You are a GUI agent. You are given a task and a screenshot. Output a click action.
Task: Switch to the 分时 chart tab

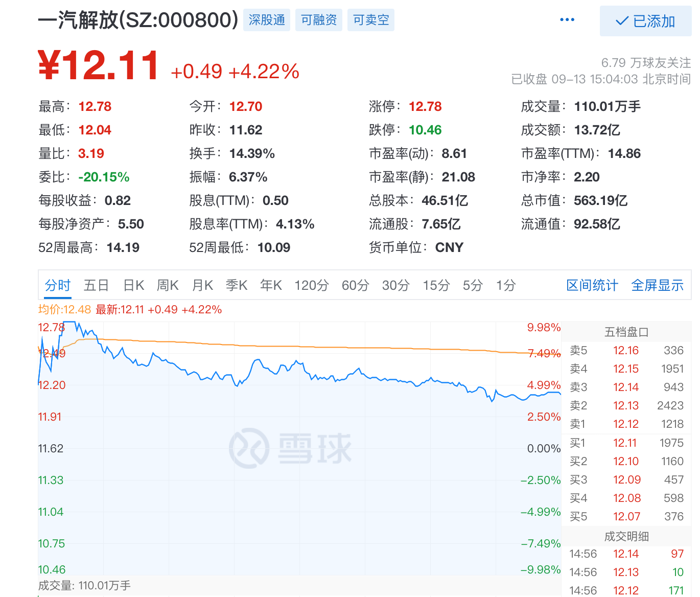(57, 285)
